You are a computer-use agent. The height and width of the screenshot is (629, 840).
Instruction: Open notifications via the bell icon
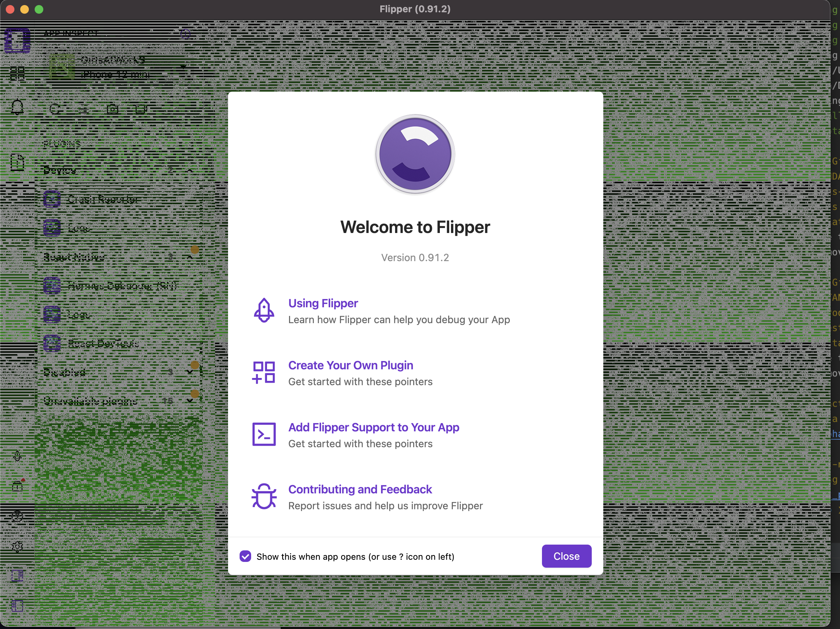(17, 108)
